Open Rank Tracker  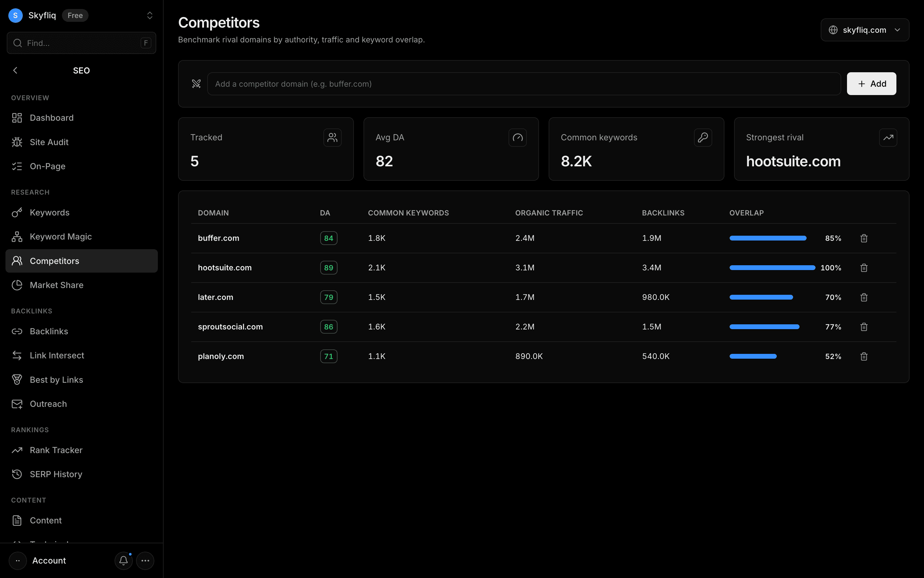pyautogui.click(x=81, y=450)
